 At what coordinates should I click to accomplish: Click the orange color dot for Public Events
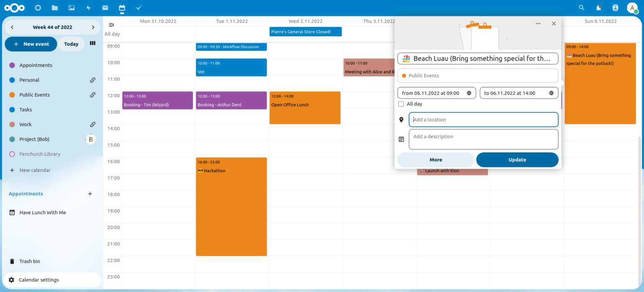coord(403,76)
